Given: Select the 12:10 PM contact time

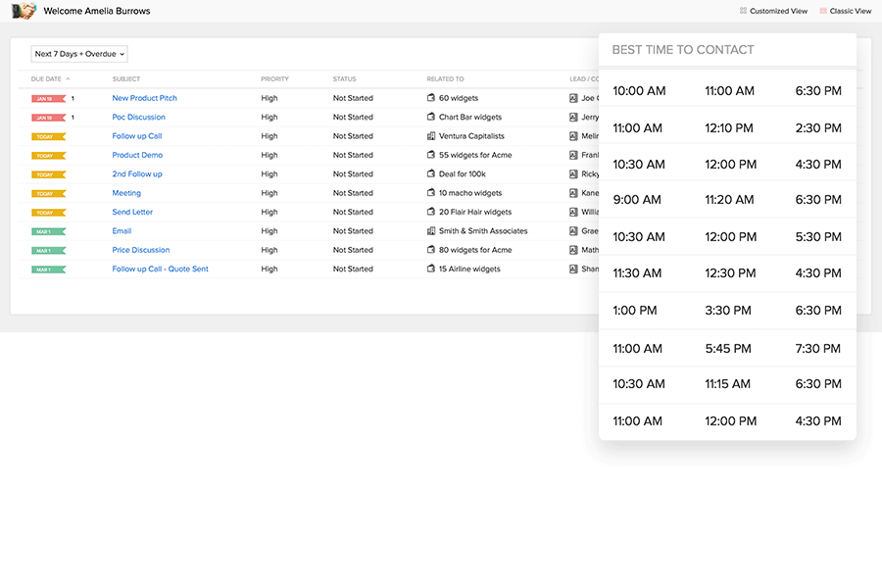Looking at the screenshot, I should tap(729, 128).
